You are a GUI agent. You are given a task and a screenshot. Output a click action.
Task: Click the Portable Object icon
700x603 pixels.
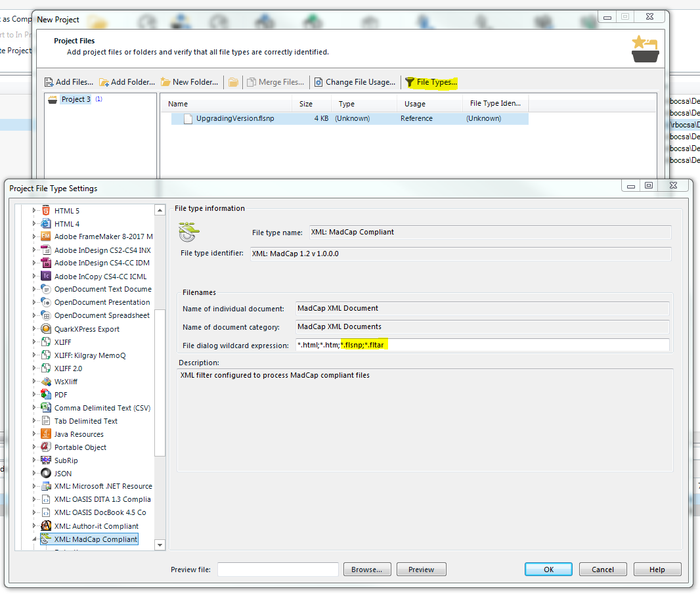pyautogui.click(x=46, y=447)
